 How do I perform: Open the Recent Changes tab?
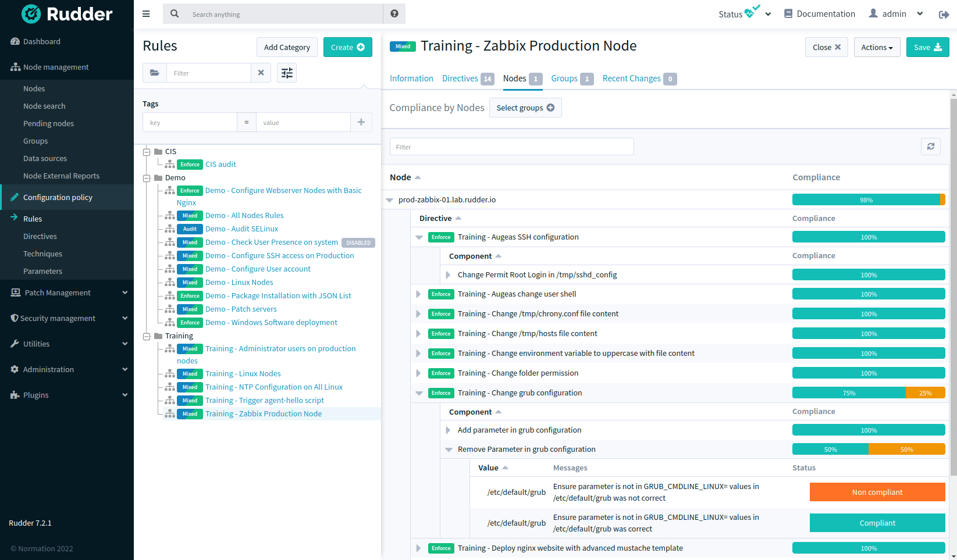point(639,79)
